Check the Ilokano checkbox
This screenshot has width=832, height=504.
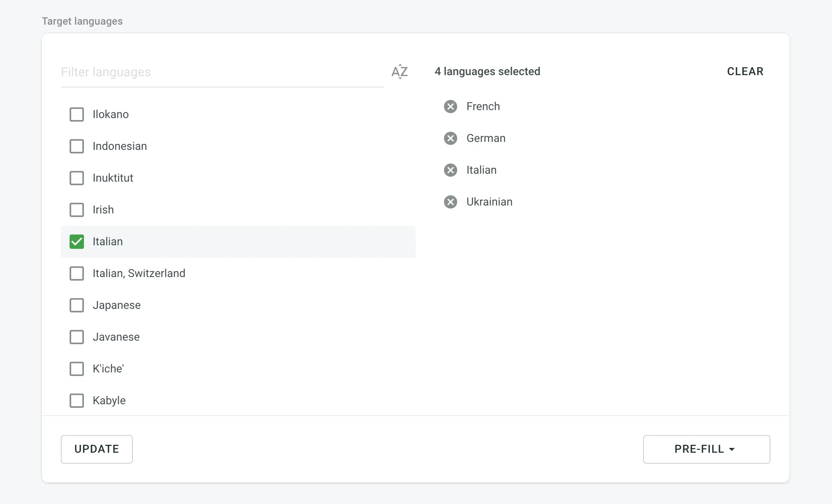(x=77, y=114)
